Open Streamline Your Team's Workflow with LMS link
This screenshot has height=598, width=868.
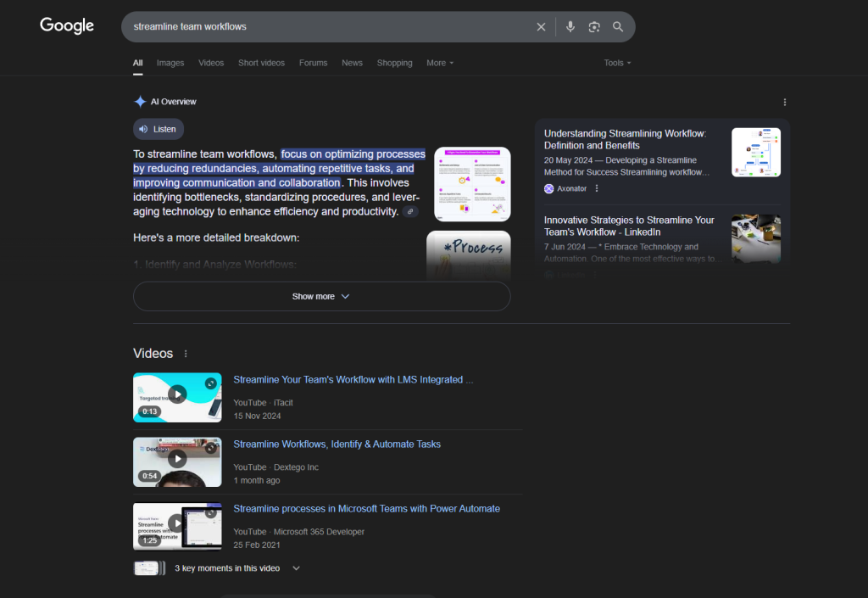coord(353,380)
